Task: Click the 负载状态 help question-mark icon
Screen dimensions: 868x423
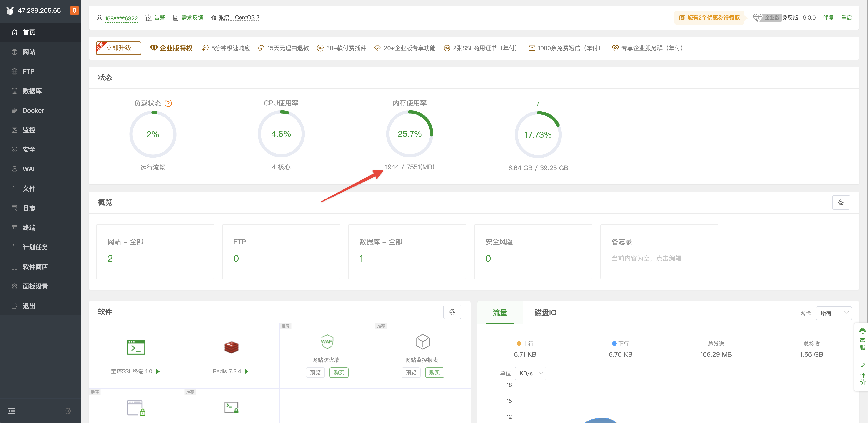Action: point(168,103)
